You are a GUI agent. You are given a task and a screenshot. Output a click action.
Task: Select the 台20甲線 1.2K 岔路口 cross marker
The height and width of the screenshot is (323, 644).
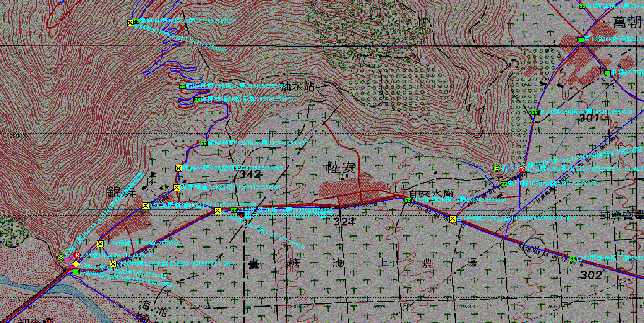[x=113, y=264]
